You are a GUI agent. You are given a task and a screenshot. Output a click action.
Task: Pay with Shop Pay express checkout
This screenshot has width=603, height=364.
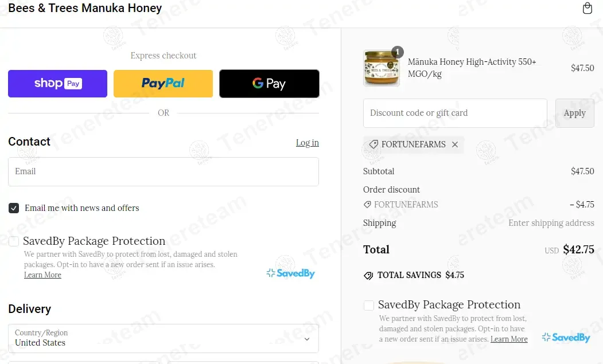tap(58, 84)
